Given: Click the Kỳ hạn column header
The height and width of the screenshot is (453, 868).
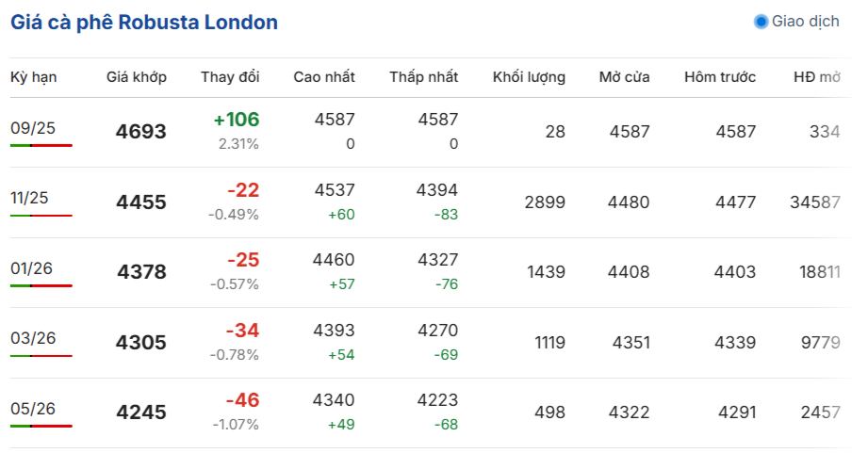Looking at the screenshot, I should click(x=33, y=77).
